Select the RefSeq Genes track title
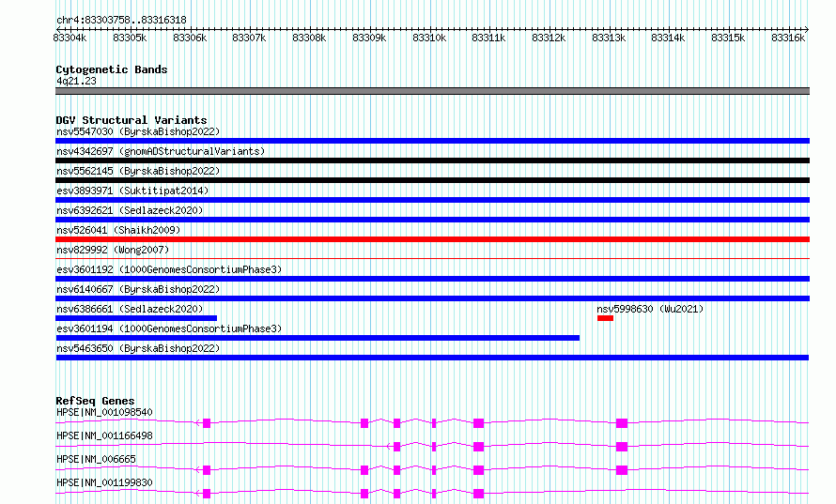This screenshot has height=504, width=836. [95, 401]
